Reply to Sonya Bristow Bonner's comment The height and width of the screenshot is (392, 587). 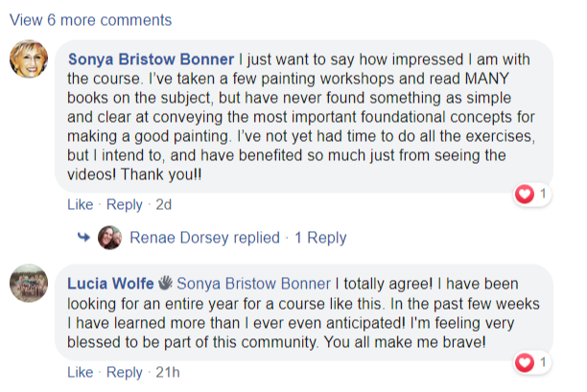[x=124, y=205]
